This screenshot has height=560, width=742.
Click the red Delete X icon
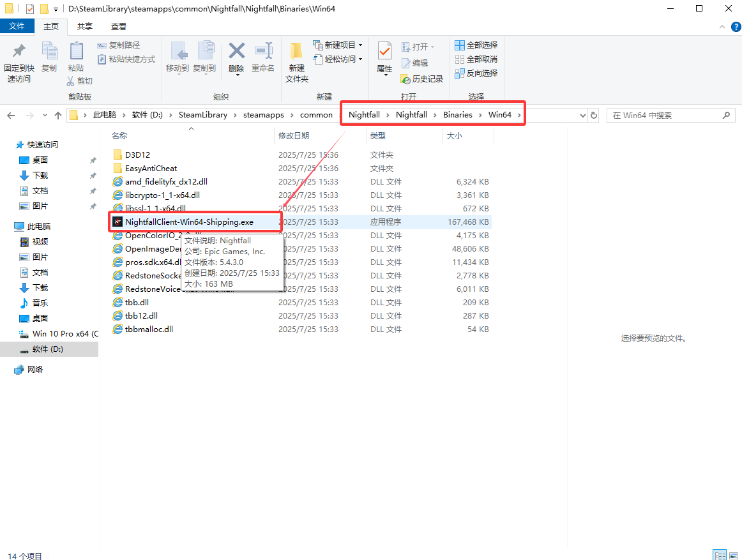point(237,50)
